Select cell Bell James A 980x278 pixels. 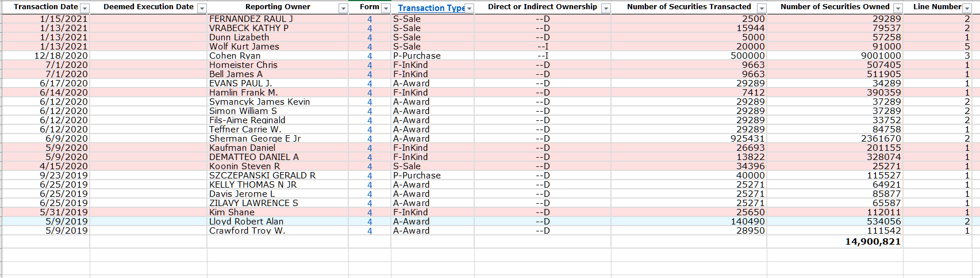click(x=278, y=74)
